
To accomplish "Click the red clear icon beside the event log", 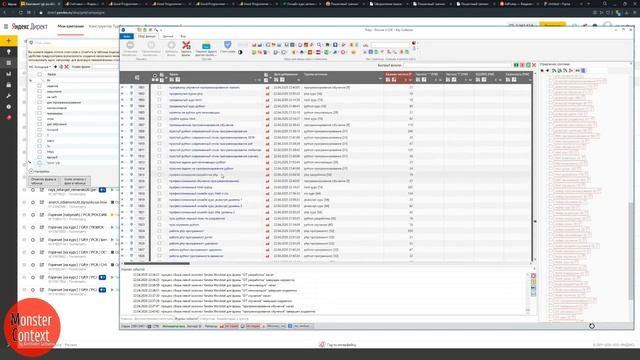I will tap(533, 276).
